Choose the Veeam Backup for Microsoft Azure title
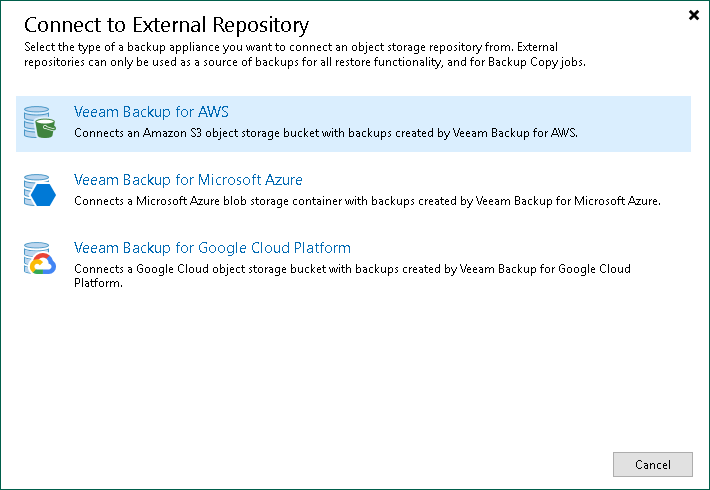This screenshot has width=710, height=490. (188, 180)
